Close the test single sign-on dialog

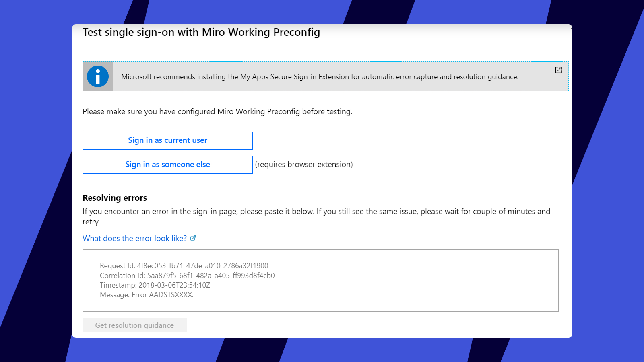click(571, 32)
